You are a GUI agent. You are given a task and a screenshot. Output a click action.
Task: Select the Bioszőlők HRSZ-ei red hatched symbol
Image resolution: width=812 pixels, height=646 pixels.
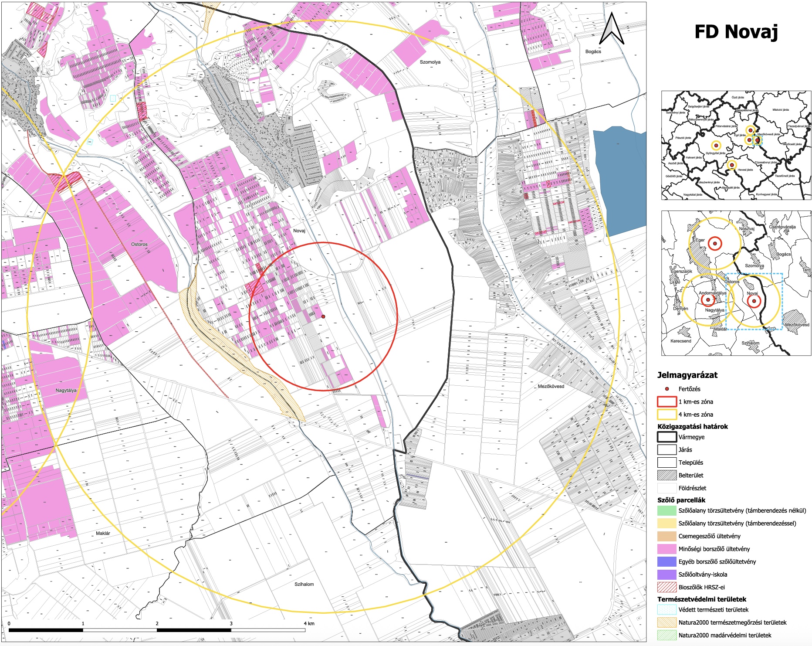point(667,587)
